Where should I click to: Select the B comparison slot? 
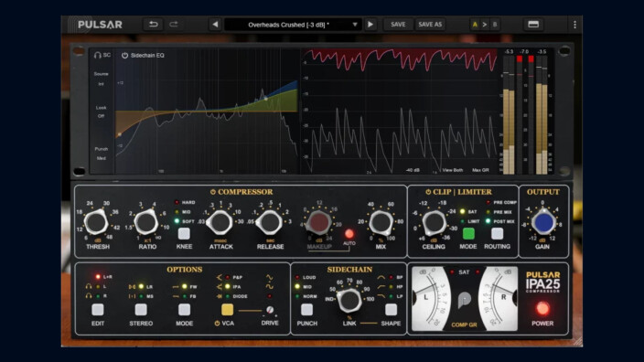coord(495,25)
